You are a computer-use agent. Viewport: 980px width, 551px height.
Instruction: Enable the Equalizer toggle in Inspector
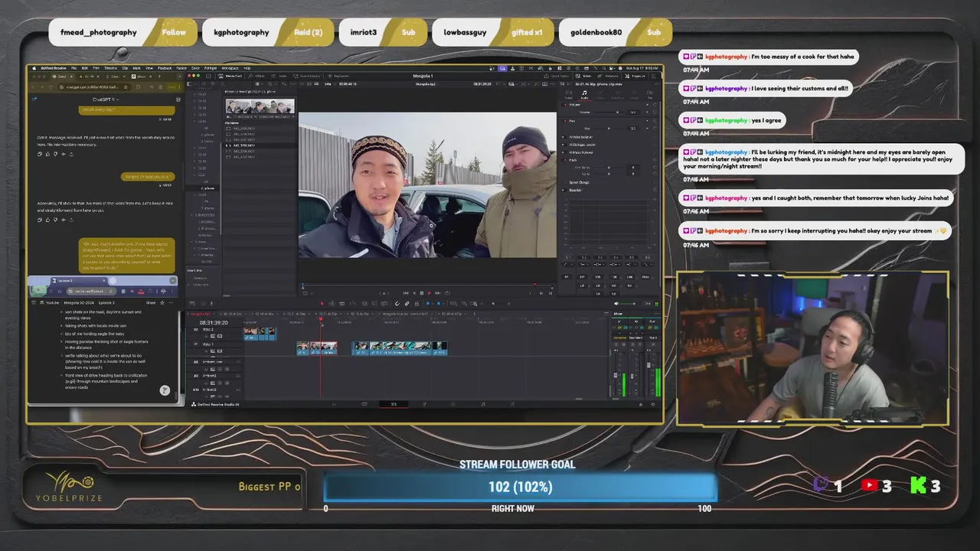pos(563,190)
